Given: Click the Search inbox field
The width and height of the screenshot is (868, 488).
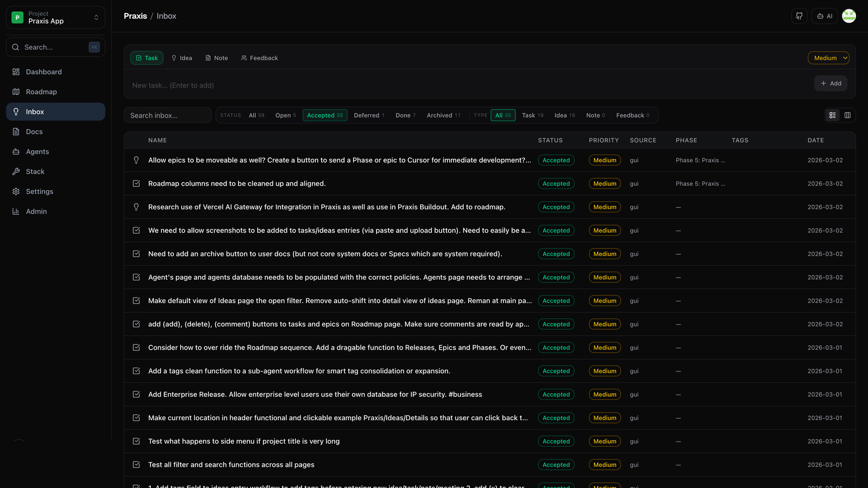Looking at the screenshot, I should click(x=167, y=115).
